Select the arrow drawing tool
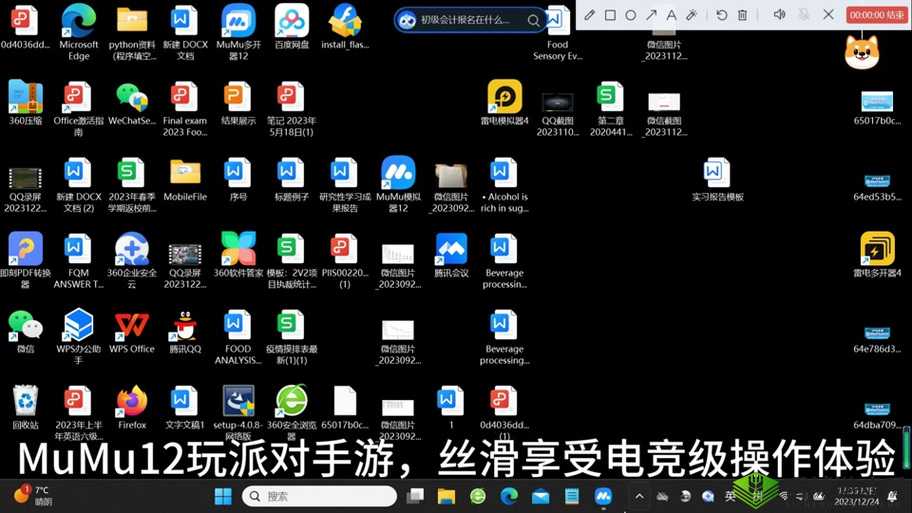 [651, 15]
